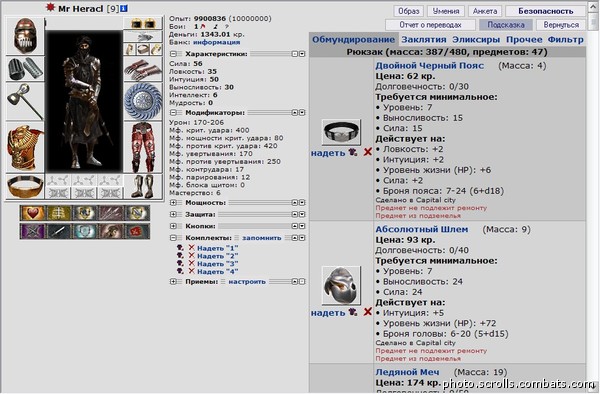
Task: Click the equipped hammer weapon slot
Action: point(25,102)
